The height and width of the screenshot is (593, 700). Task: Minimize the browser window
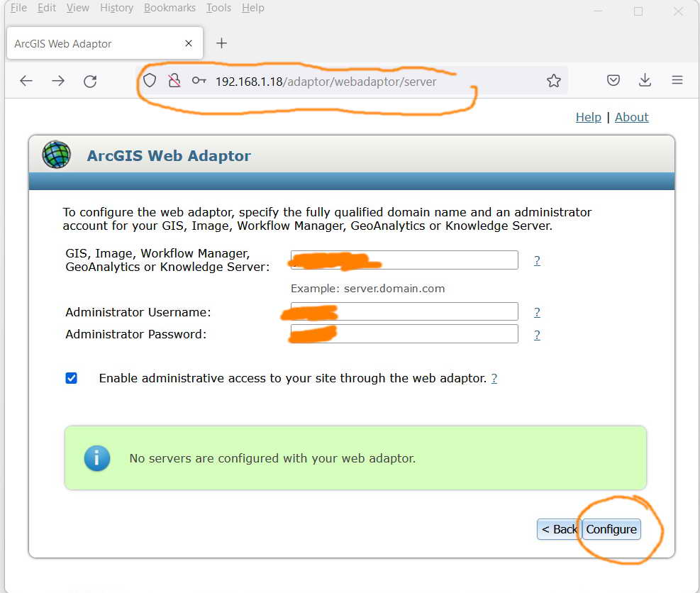(x=598, y=11)
